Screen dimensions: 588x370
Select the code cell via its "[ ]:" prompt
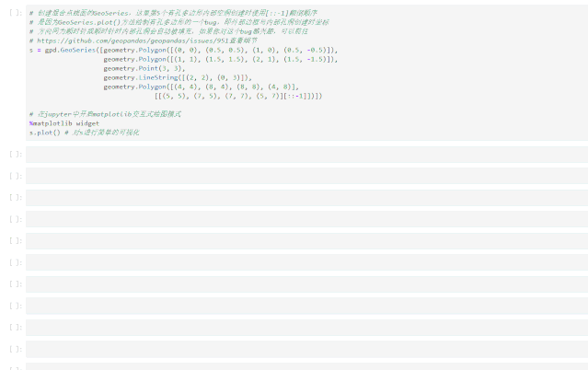[16, 13]
